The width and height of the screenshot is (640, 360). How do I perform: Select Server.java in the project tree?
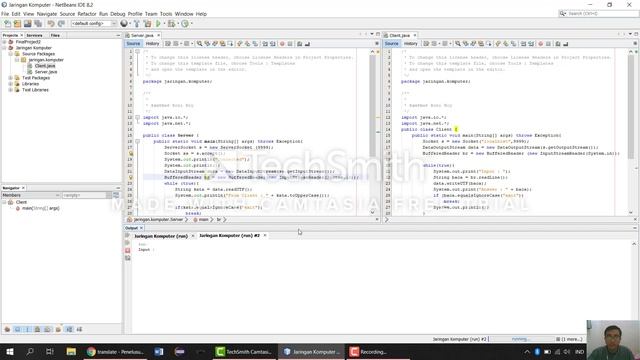(x=46, y=72)
